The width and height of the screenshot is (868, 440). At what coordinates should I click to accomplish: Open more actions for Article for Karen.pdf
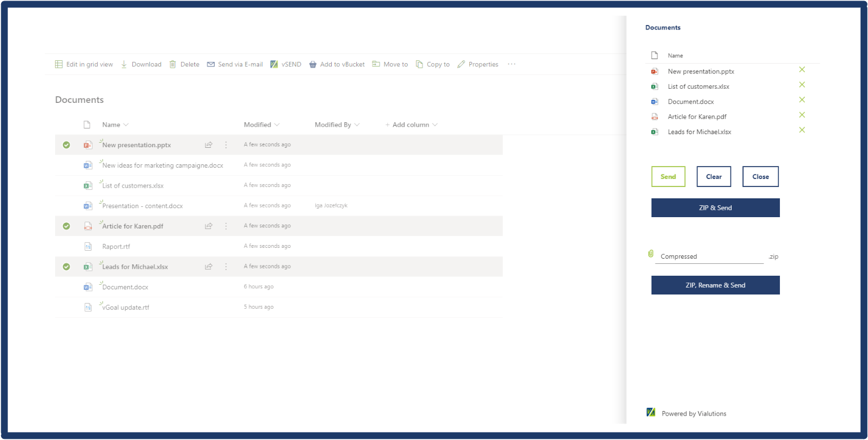[x=226, y=226]
